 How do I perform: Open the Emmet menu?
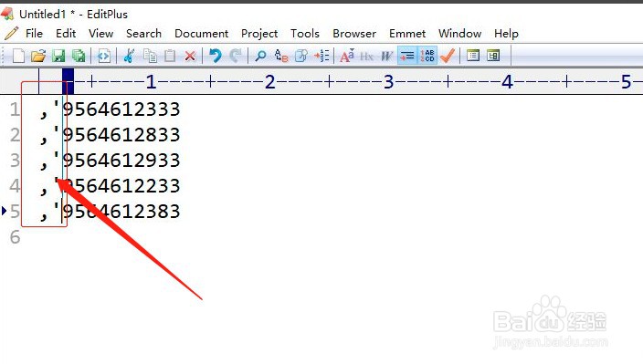(407, 33)
